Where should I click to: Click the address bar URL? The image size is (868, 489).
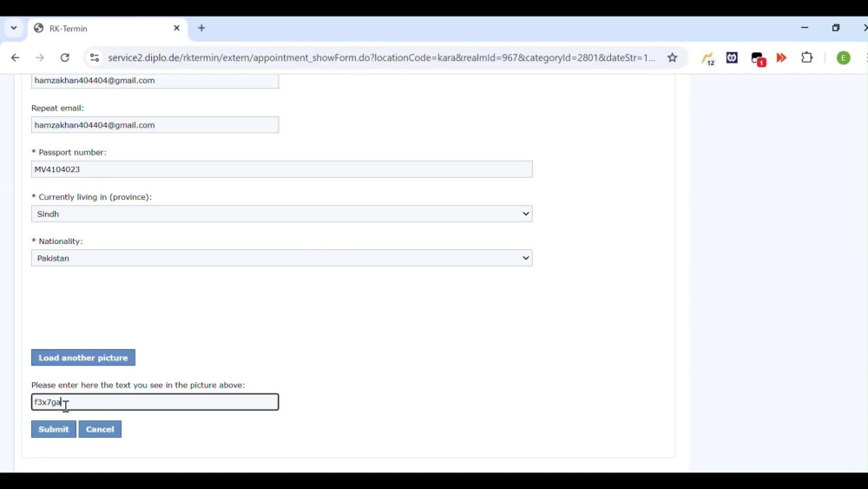point(381,57)
